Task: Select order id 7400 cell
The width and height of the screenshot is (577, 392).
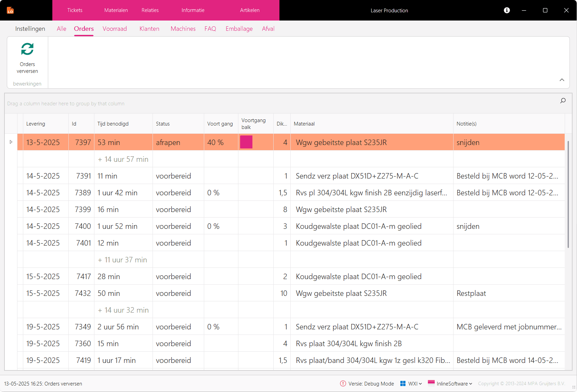Action: [81, 226]
